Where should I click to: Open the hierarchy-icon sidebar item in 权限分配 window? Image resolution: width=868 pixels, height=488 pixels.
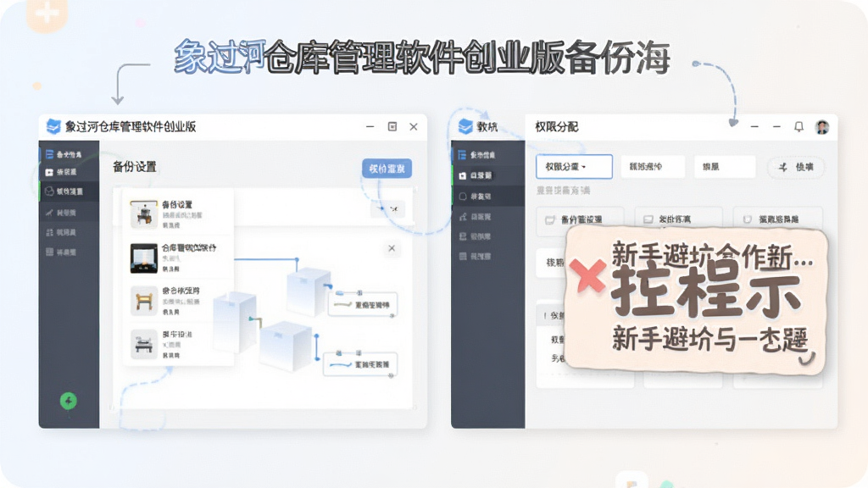coord(487,217)
